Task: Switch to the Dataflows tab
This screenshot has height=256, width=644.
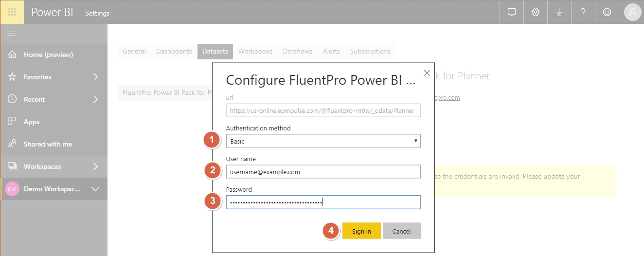Action: pos(298,51)
